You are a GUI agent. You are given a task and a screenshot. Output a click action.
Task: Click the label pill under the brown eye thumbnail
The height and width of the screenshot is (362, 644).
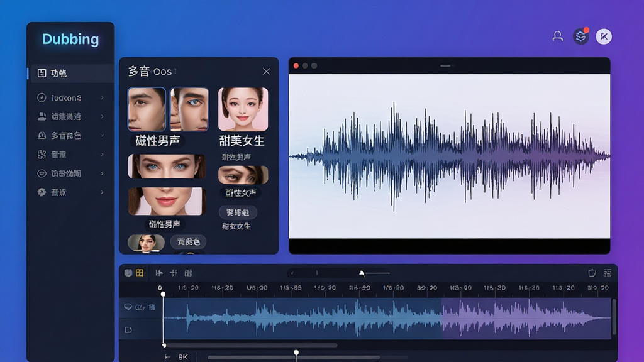(x=241, y=193)
